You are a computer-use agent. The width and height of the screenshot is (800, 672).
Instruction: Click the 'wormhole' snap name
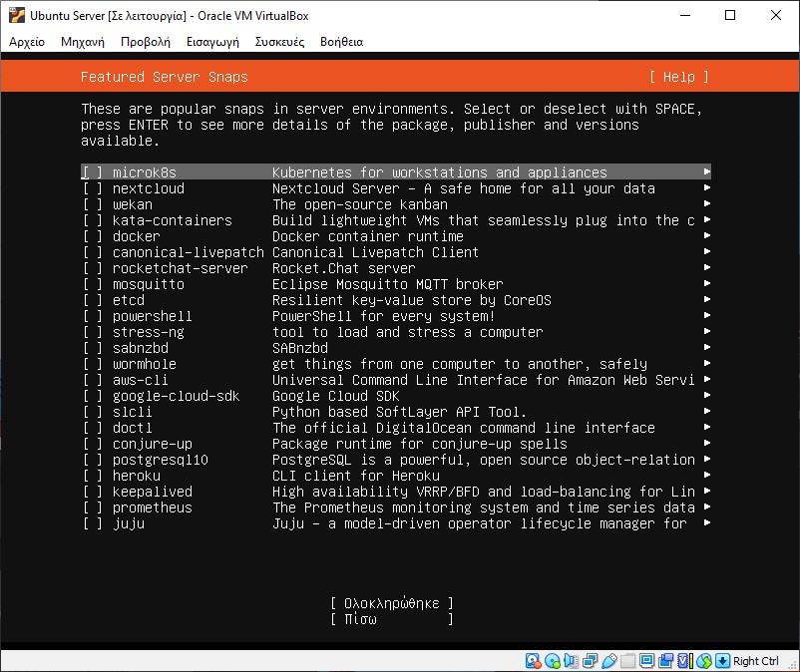(x=145, y=364)
